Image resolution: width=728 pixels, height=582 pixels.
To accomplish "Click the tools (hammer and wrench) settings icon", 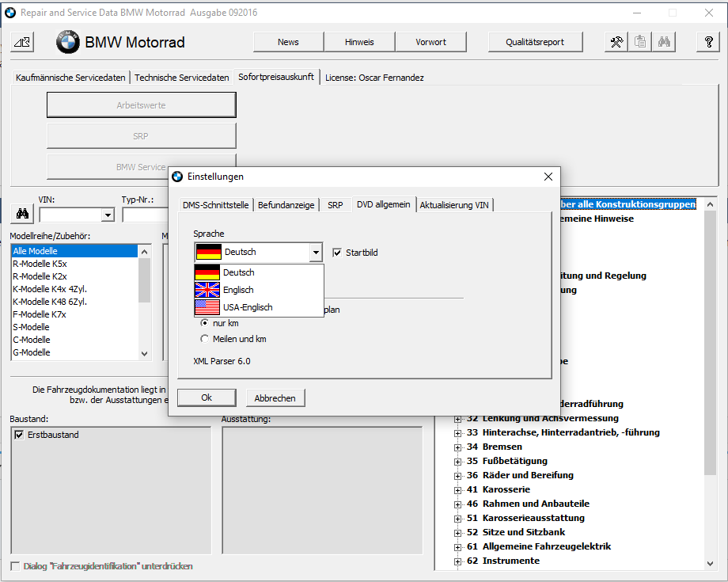I will [x=616, y=42].
